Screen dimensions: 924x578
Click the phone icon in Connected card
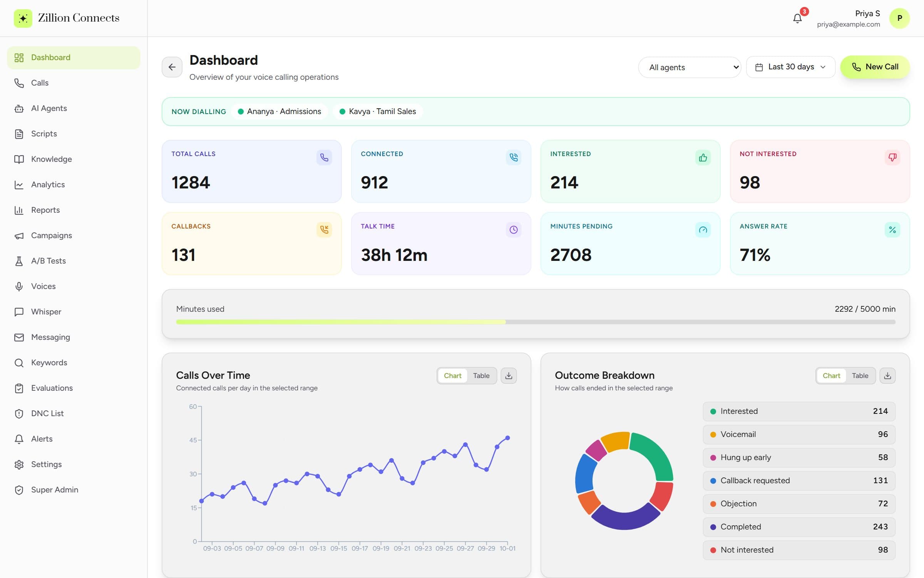coord(514,157)
